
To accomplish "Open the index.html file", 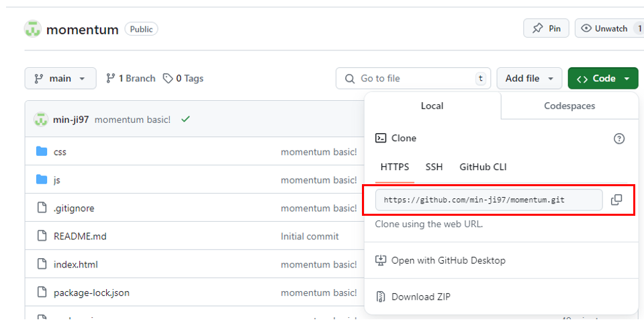I will click(76, 264).
